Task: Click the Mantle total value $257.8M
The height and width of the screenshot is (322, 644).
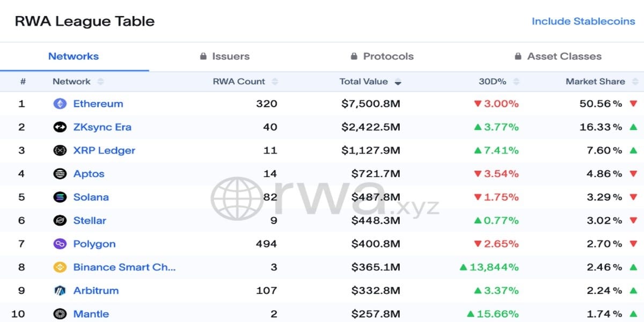Action: click(x=376, y=314)
